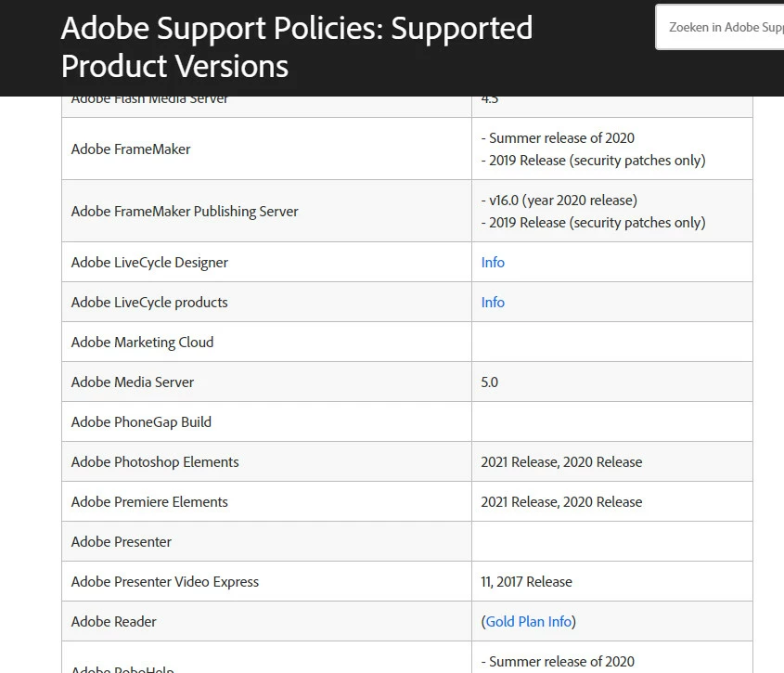
Task: Click the Adobe Marketing Cloud row label
Action: coord(142,343)
